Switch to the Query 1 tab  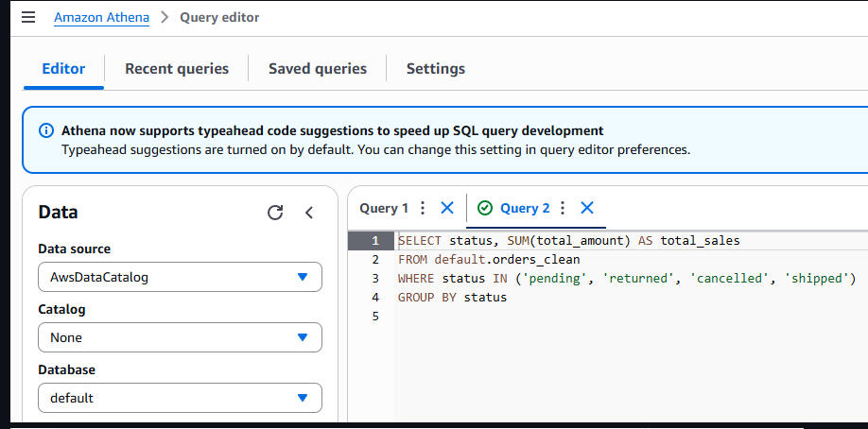[x=384, y=208]
